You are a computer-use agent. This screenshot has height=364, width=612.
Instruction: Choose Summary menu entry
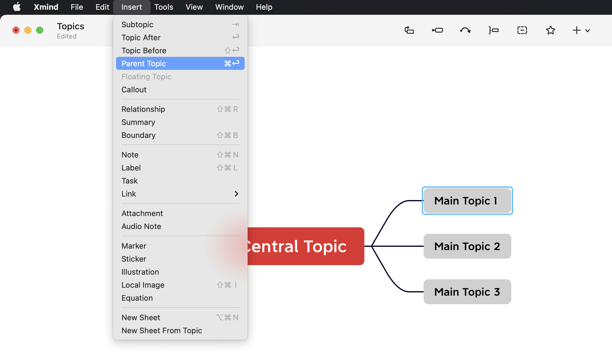pyautogui.click(x=180, y=122)
